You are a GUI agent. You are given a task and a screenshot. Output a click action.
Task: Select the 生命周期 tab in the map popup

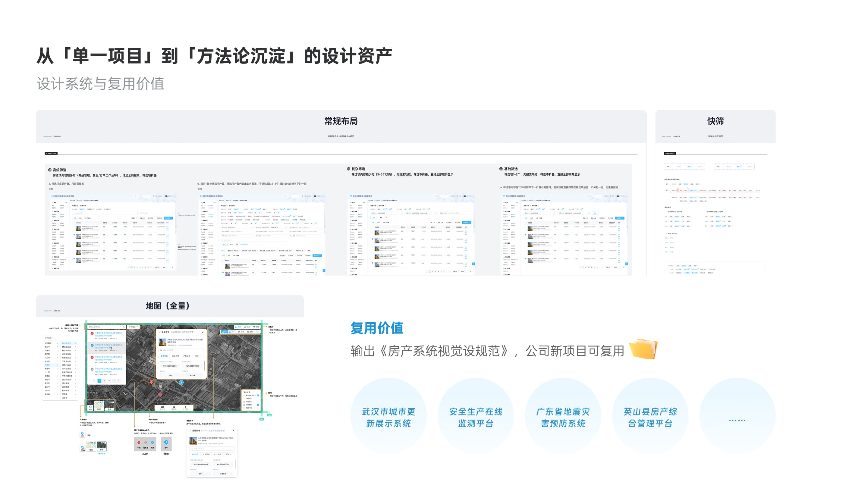[x=175, y=356]
